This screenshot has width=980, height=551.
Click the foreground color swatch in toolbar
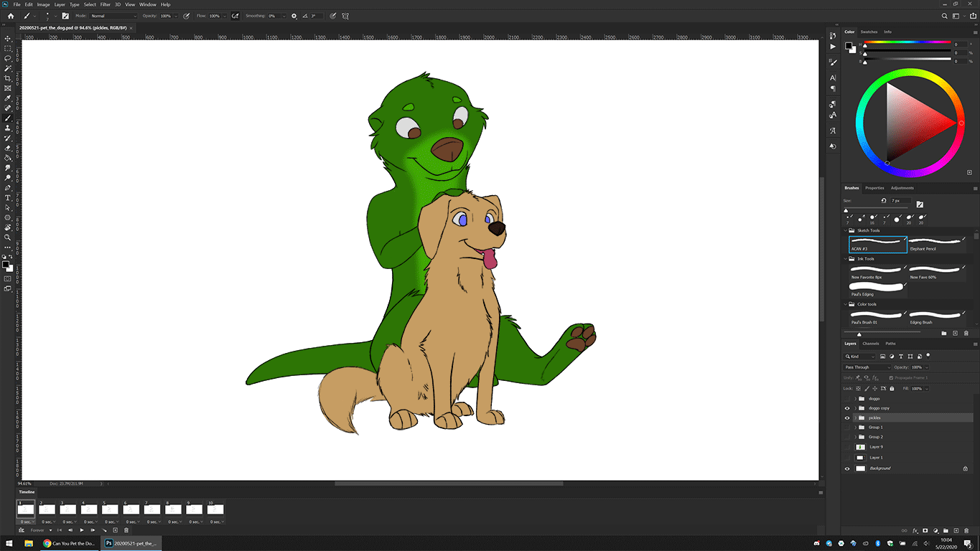(6, 264)
